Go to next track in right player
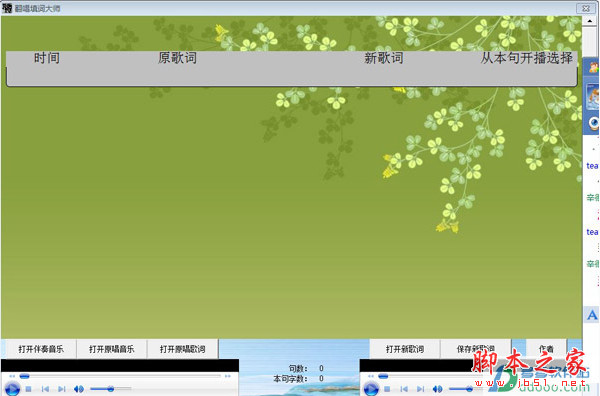 [x=421, y=389]
